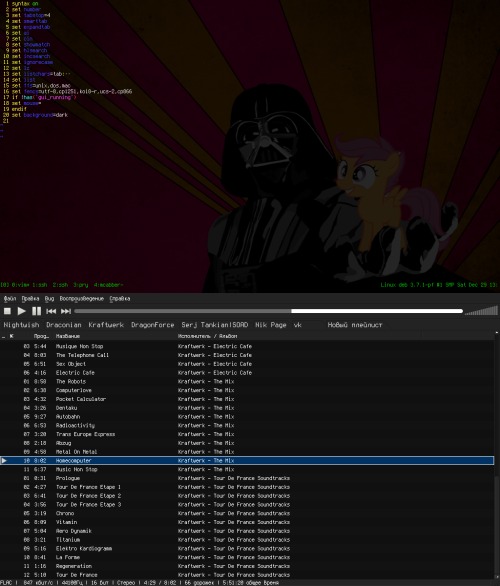Select the track Musique Non Stop
This screenshot has width=500, height=586.
(247, 346)
